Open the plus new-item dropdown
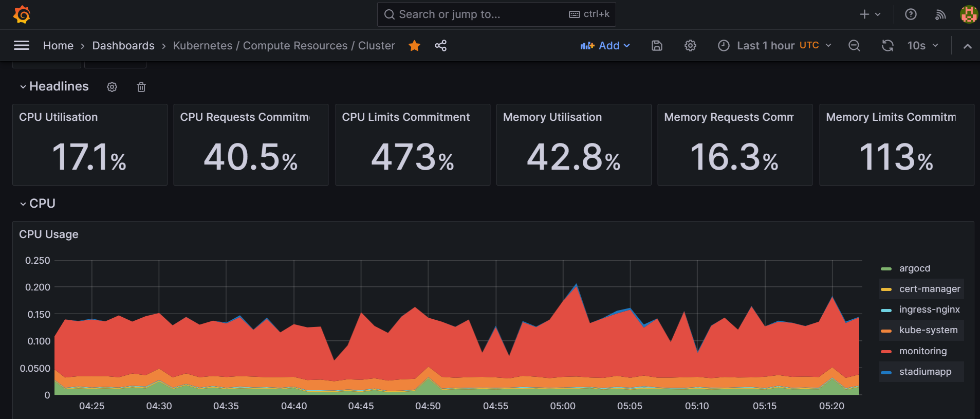 click(x=870, y=14)
